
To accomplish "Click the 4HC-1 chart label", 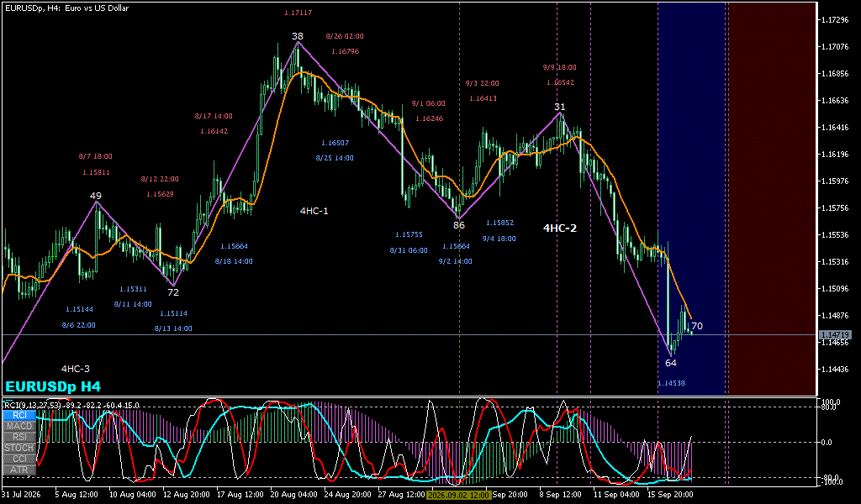I will pos(314,211).
